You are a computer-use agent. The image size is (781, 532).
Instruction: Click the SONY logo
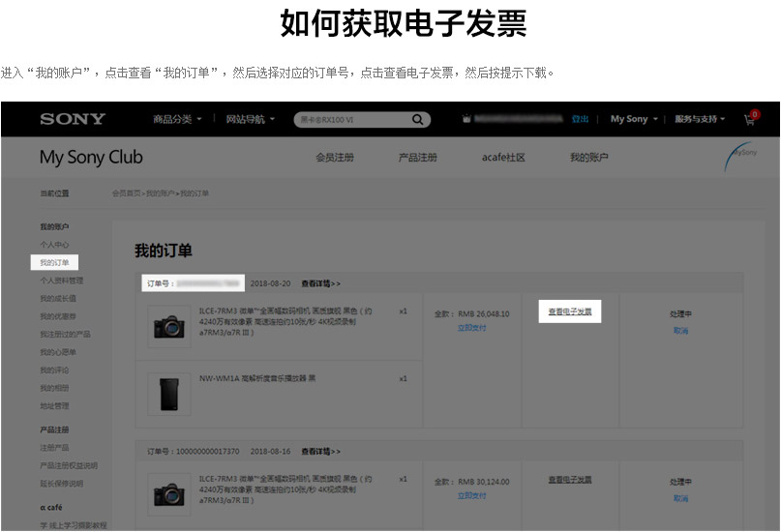pos(73,119)
